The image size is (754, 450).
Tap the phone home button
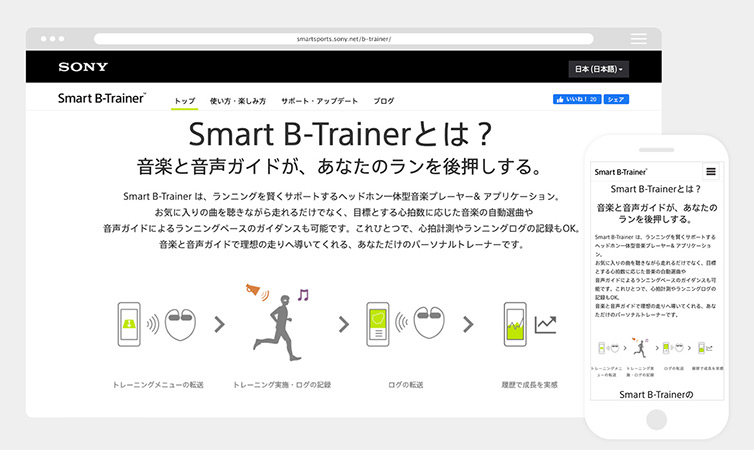point(656,419)
